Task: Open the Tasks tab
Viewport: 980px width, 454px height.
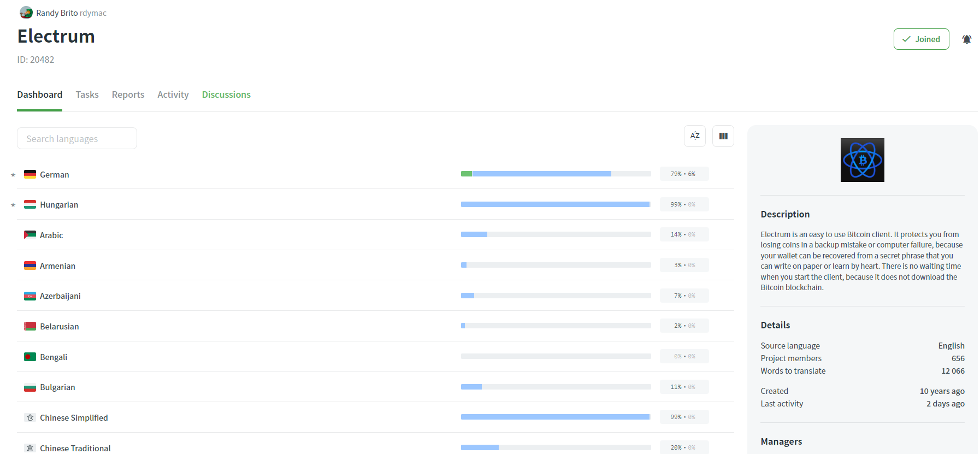Action: coord(87,95)
